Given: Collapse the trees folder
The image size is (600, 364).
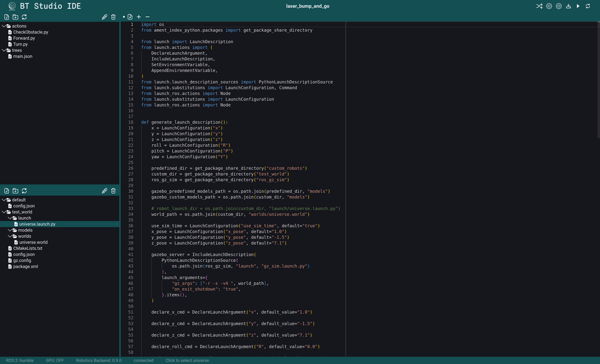Looking at the screenshot, I should 4,50.
